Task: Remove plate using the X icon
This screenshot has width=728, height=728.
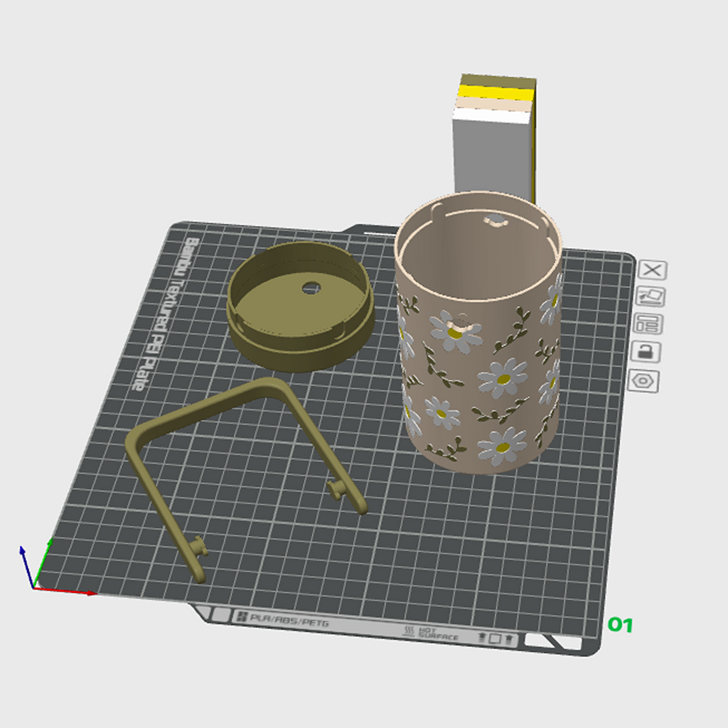Action: pos(653,269)
